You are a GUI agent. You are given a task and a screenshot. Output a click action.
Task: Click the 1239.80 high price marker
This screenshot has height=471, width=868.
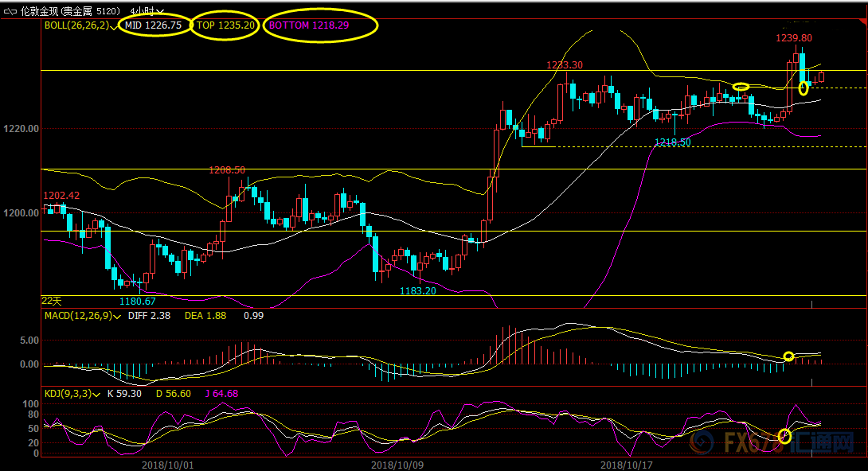(x=794, y=37)
